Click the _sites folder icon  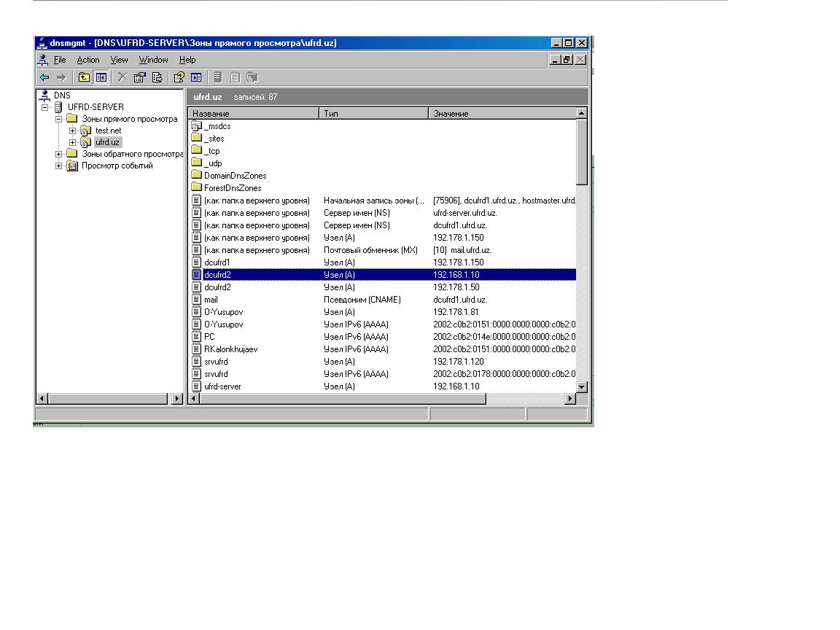(197, 139)
